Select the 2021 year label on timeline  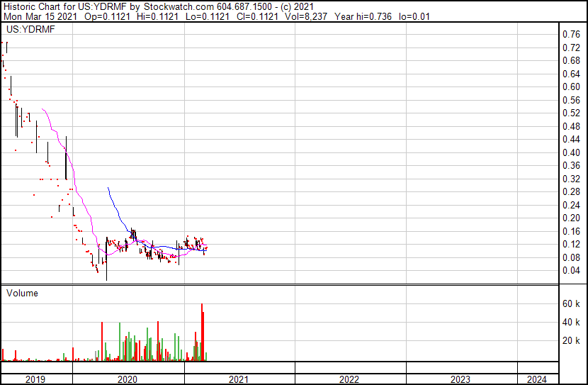pyautogui.click(x=239, y=379)
